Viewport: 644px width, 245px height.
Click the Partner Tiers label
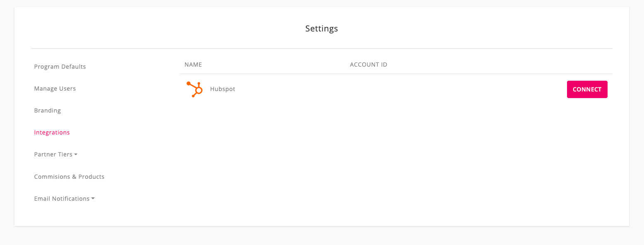tap(53, 154)
